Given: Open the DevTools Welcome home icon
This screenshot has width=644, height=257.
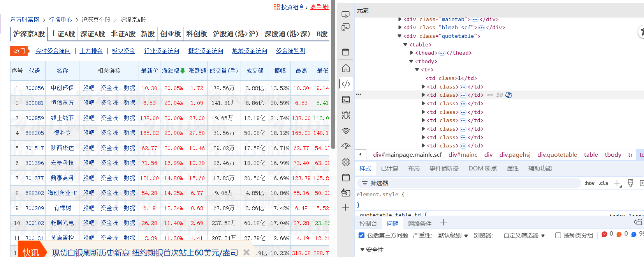Looking at the screenshot, I should (x=346, y=68).
